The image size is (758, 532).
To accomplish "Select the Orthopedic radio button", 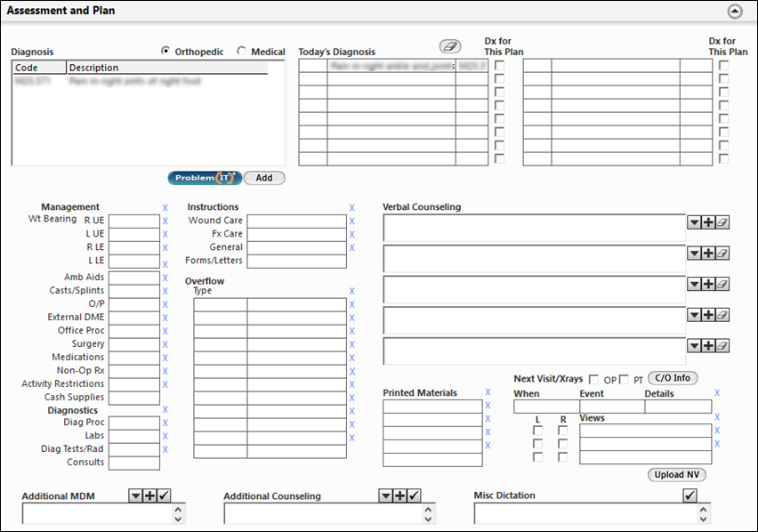I will click(165, 51).
